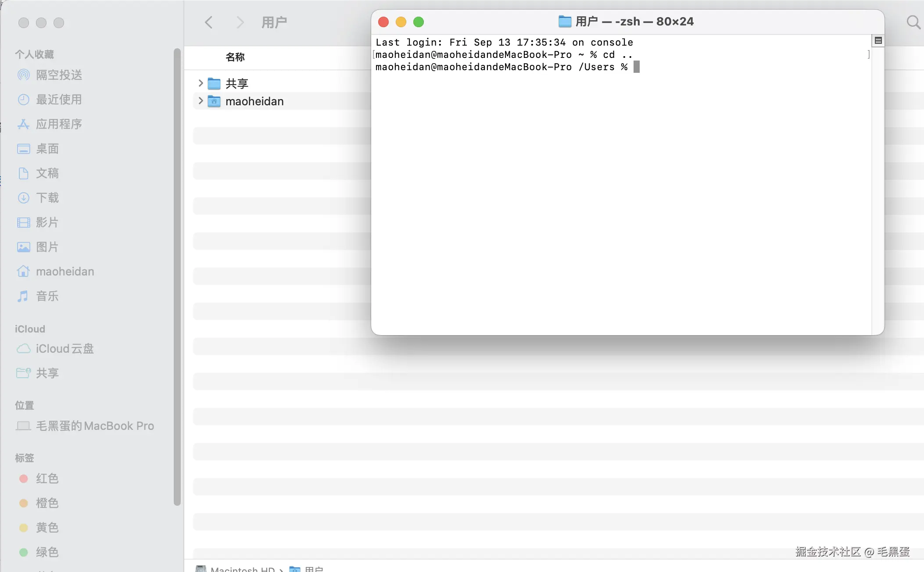This screenshot has width=924, height=572.
Task: Open Downloads (下载) in sidebar
Action: pos(47,198)
